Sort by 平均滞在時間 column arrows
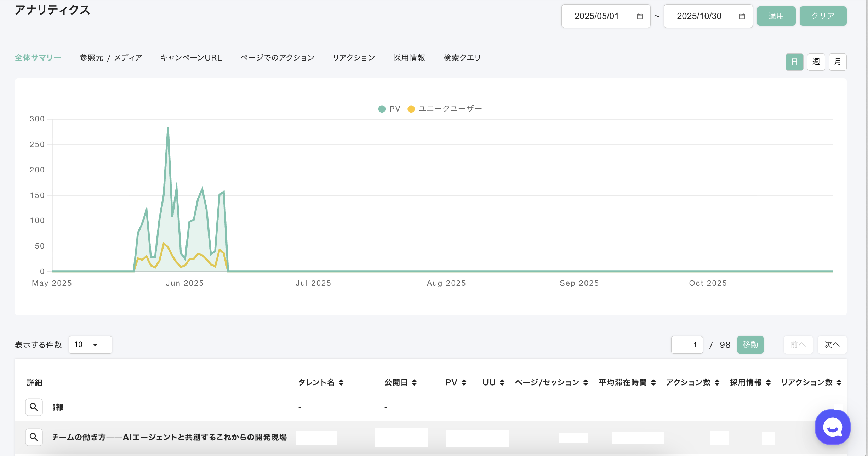Viewport: 868px width, 456px height. point(653,382)
